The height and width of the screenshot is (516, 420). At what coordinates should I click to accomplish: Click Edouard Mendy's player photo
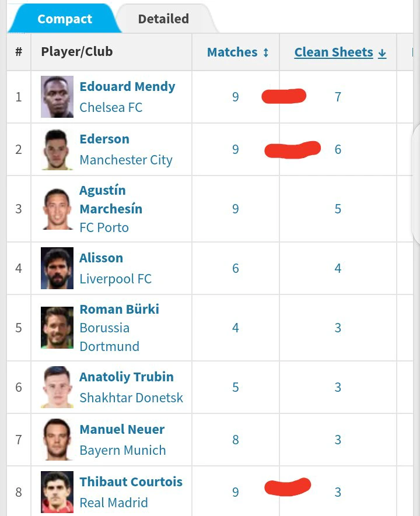coord(57,97)
